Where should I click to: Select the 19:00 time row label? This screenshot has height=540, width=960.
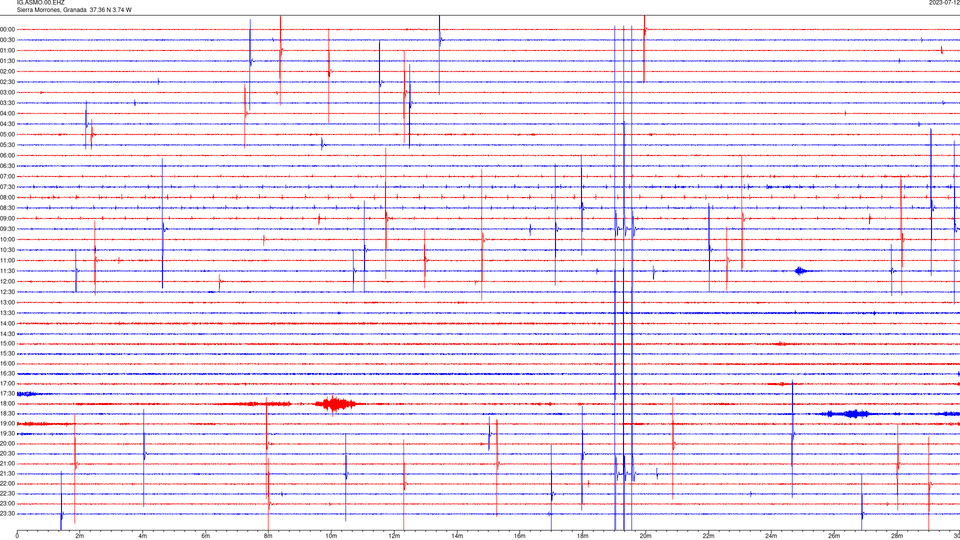(7, 424)
